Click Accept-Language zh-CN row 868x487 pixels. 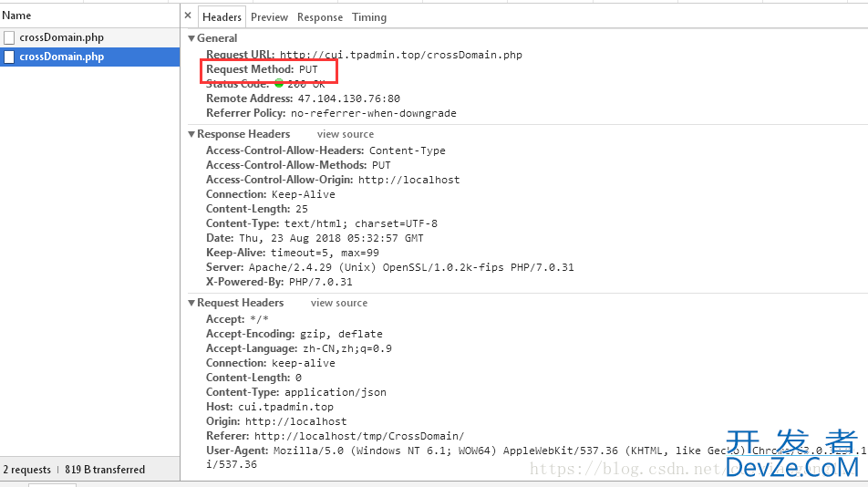pyautogui.click(x=299, y=348)
